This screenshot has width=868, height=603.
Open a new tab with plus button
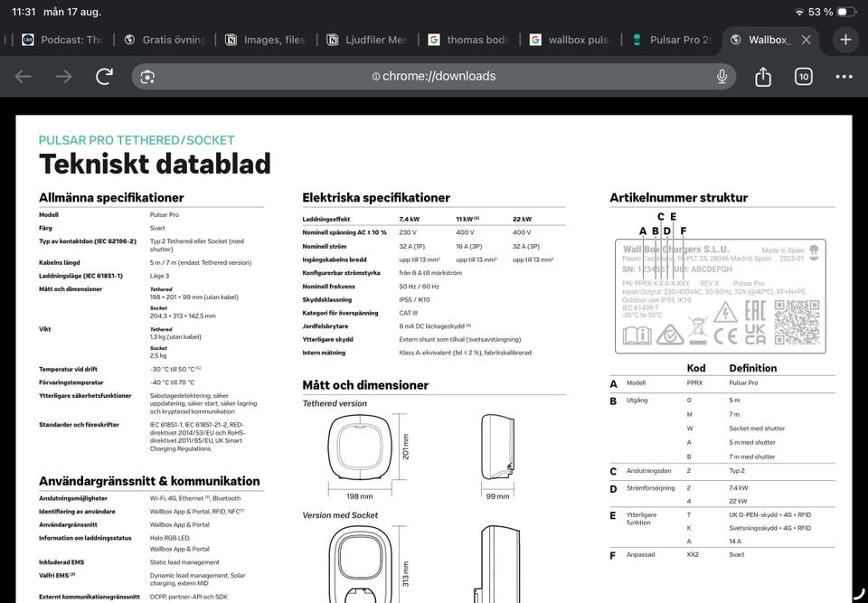click(845, 40)
